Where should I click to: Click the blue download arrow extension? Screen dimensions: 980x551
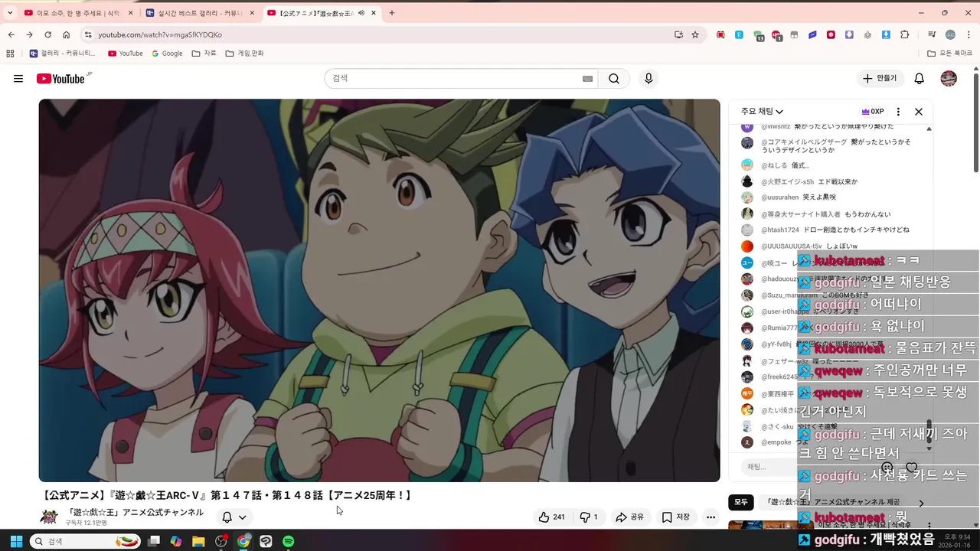click(x=886, y=34)
